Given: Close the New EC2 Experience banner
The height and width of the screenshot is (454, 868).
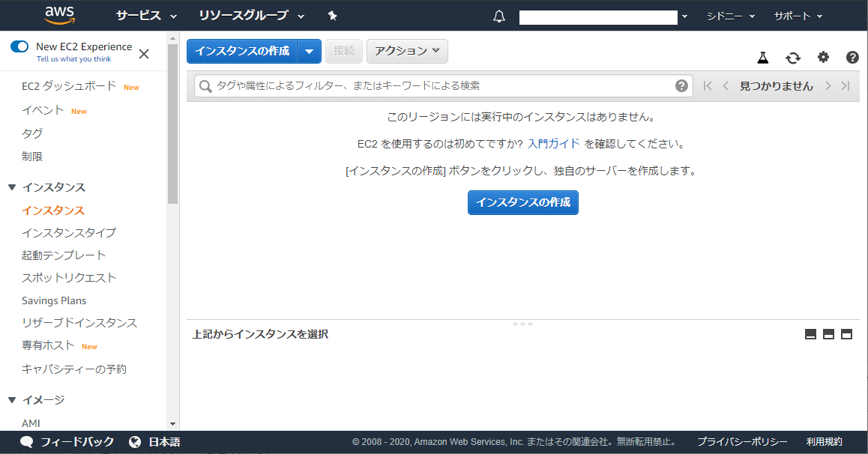Looking at the screenshot, I should coord(144,54).
